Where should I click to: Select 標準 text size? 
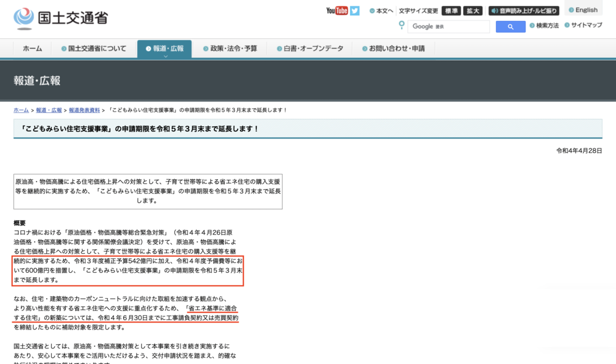point(451,10)
